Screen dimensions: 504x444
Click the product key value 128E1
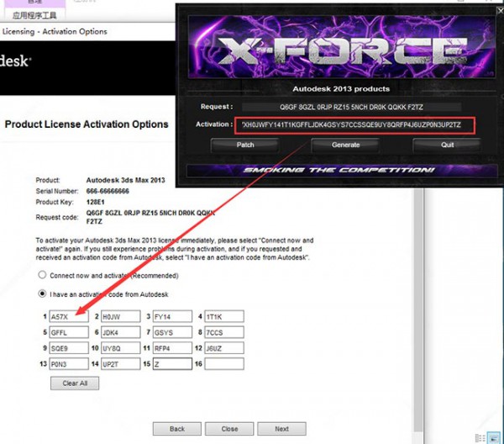pos(95,202)
